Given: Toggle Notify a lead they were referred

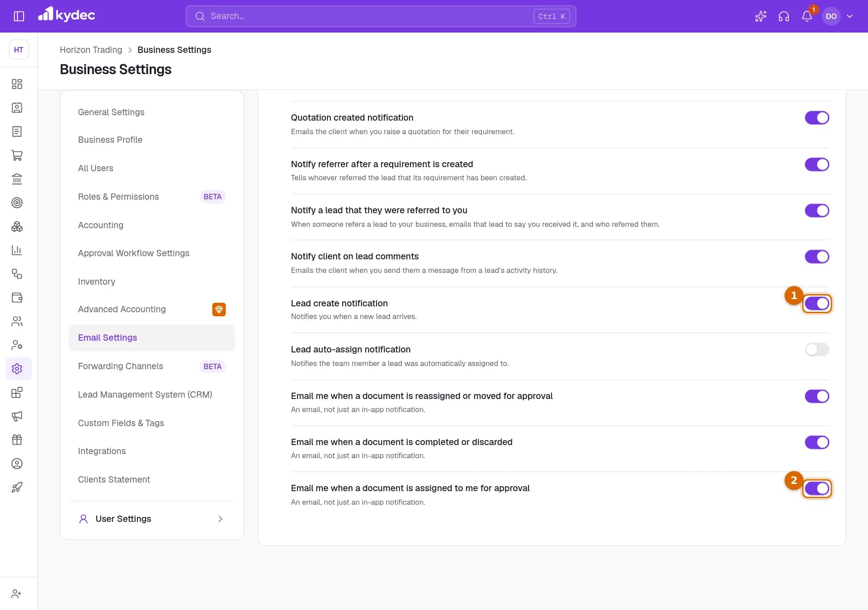Looking at the screenshot, I should click(x=816, y=211).
